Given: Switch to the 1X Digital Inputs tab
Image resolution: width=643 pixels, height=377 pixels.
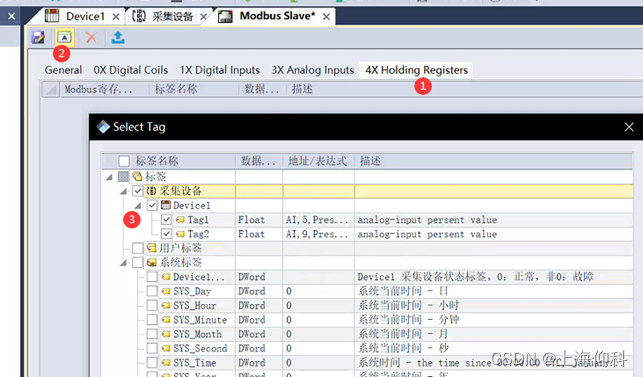Looking at the screenshot, I should tap(220, 70).
